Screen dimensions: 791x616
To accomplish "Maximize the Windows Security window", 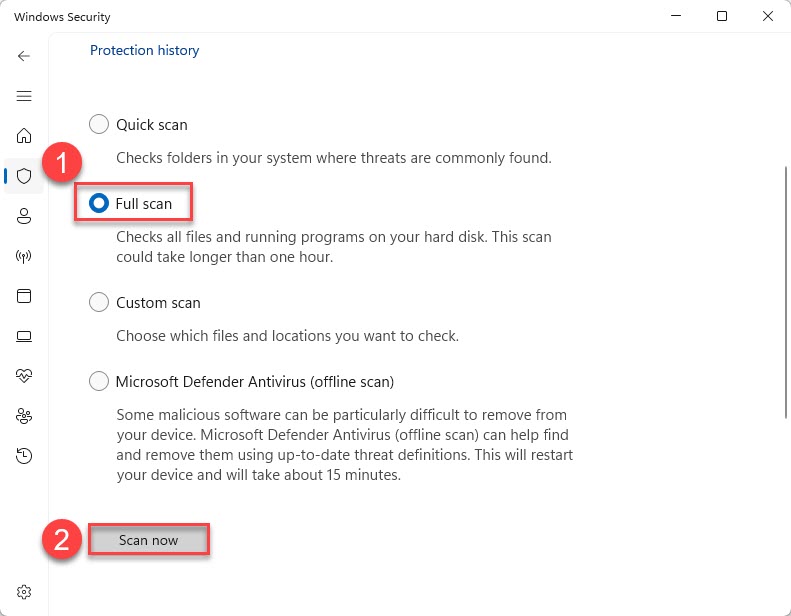I will point(722,16).
